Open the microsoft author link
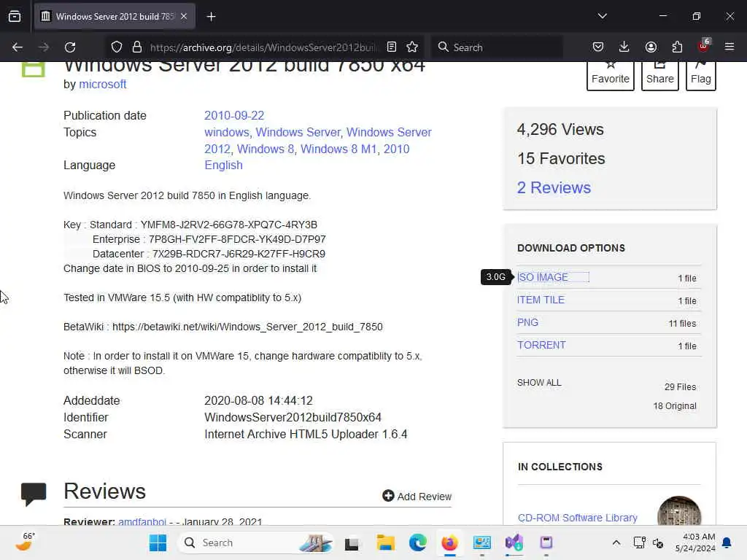The image size is (747, 560). coord(102,85)
